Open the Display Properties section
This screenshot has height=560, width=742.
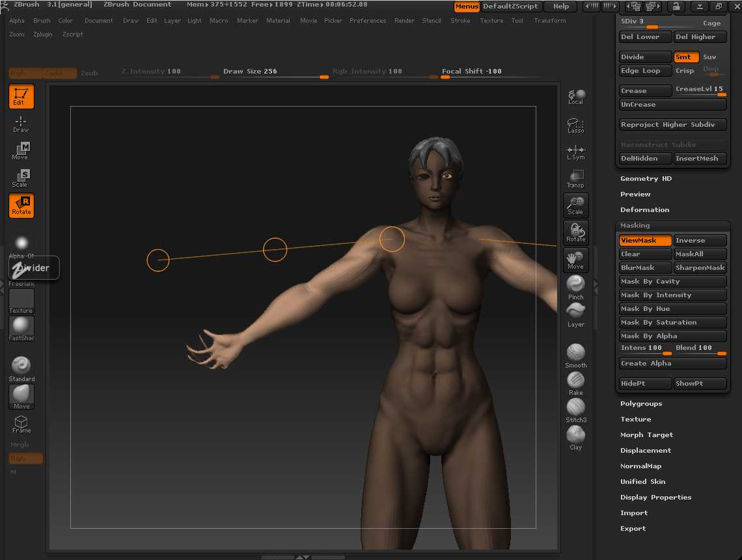pyautogui.click(x=655, y=498)
